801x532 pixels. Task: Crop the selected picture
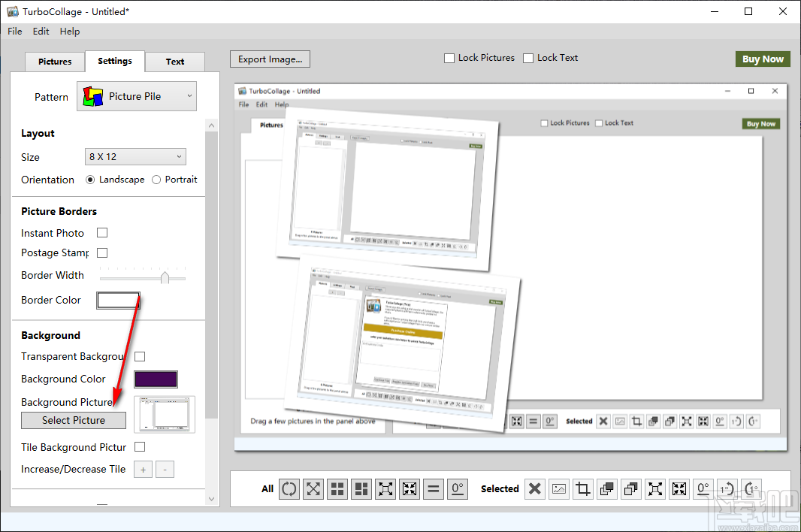583,489
